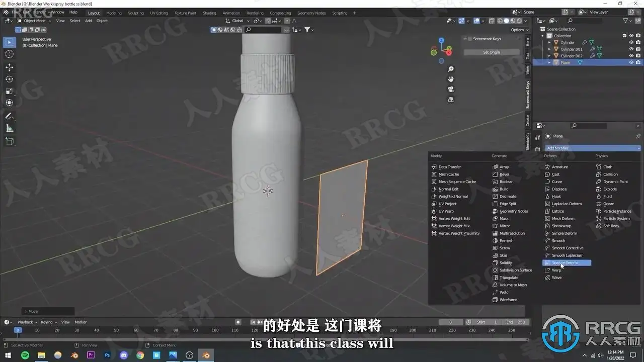Viewport: 644px width, 362px height.
Task: Toggle Cylinder.002 visibility eye
Action: click(x=631, y=56)
